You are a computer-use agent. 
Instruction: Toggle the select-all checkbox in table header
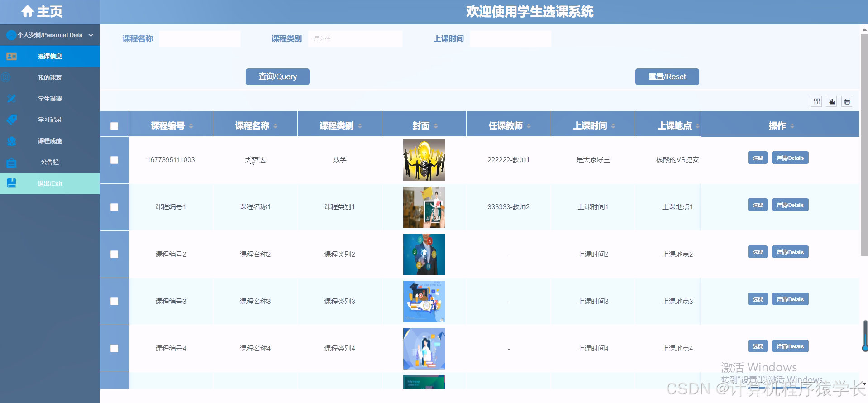click(114, 126)
